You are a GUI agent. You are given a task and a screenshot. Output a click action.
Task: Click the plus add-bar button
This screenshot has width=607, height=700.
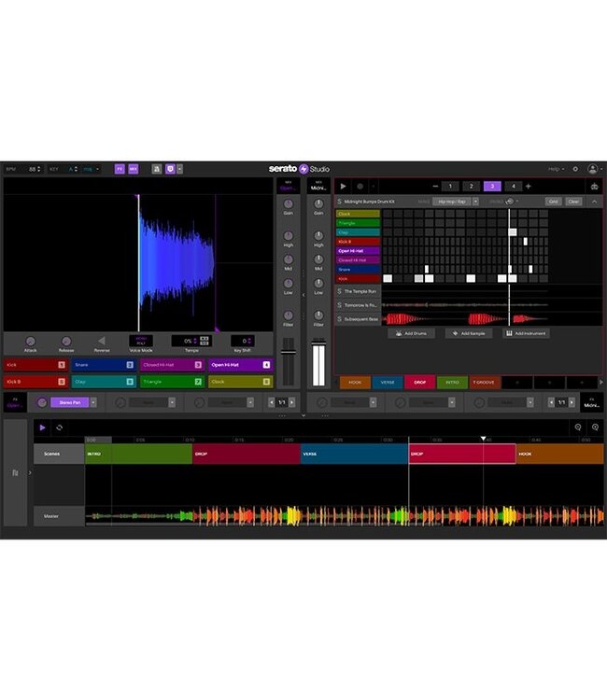529,186
